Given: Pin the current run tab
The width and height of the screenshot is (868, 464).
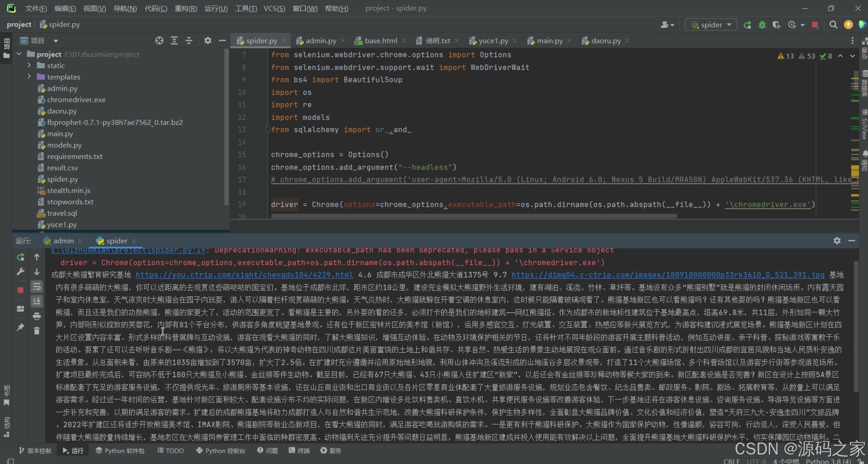Looking at the screenshot, I should pyautogui.click(x=20, y=327).
